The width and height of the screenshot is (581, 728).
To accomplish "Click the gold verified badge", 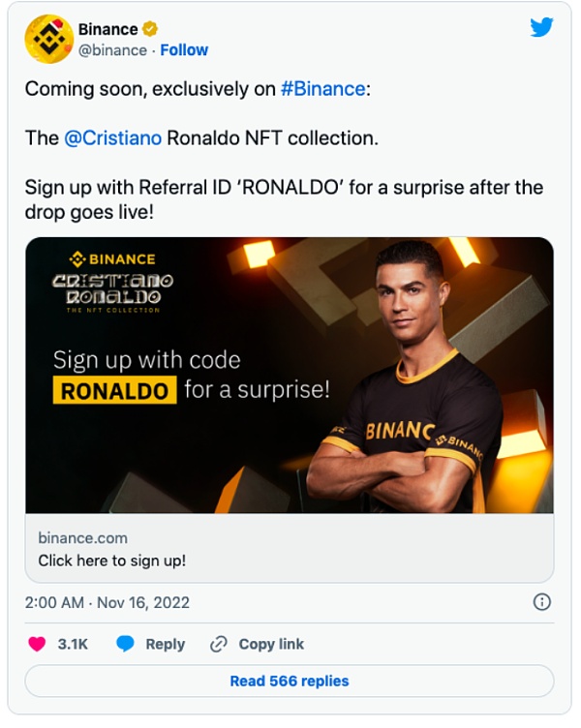I will pyautogui.click(x=150, y=29).
